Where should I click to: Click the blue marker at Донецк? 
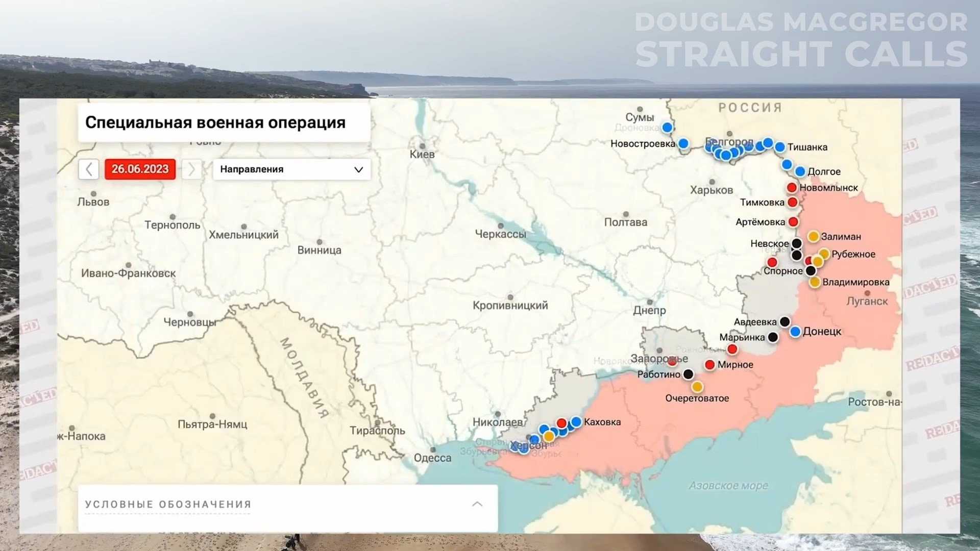click(x=795, y=332)
